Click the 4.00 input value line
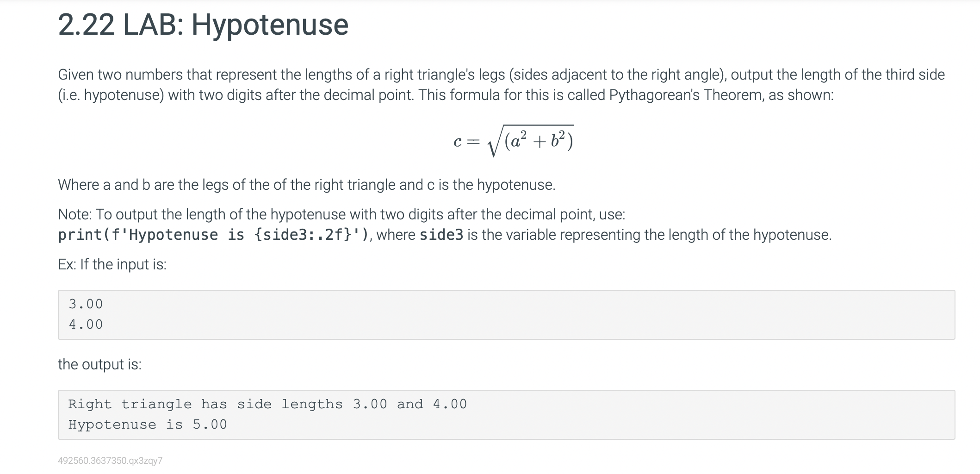Viewport: 980px width, 474px height. 86,324
